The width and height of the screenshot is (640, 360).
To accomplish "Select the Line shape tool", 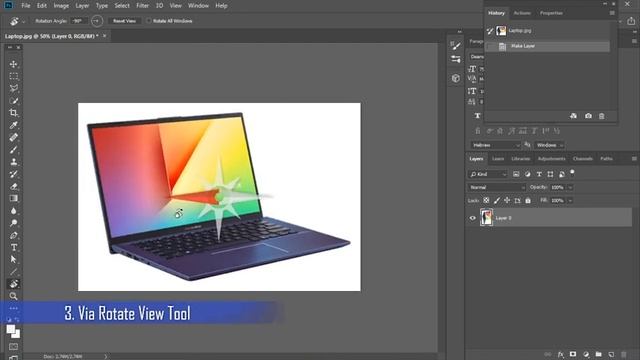I will coord(13,271).
